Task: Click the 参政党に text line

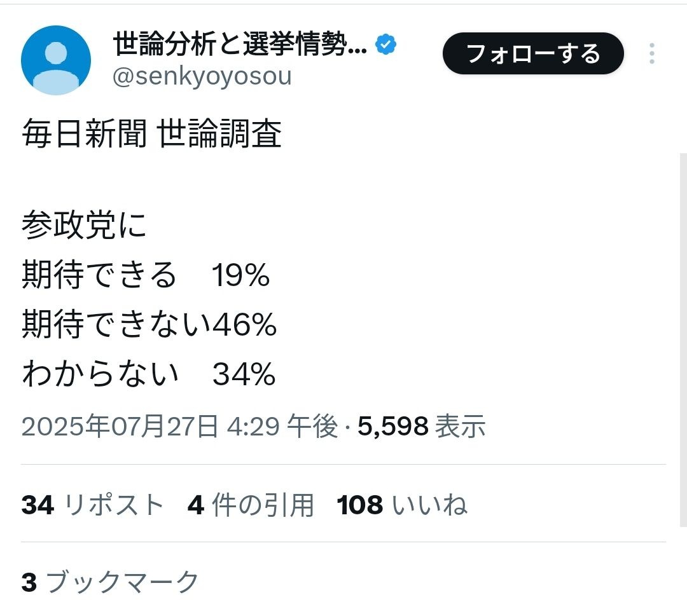Action: point(84,226)
